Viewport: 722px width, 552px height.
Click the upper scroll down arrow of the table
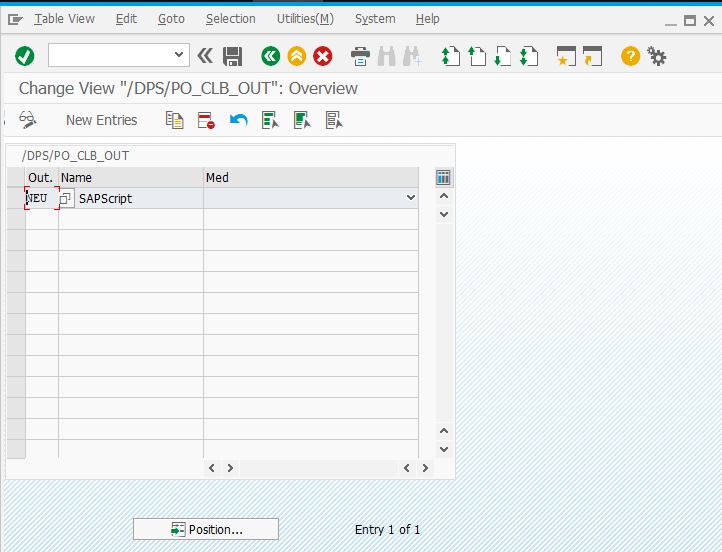tap(444, 215)
